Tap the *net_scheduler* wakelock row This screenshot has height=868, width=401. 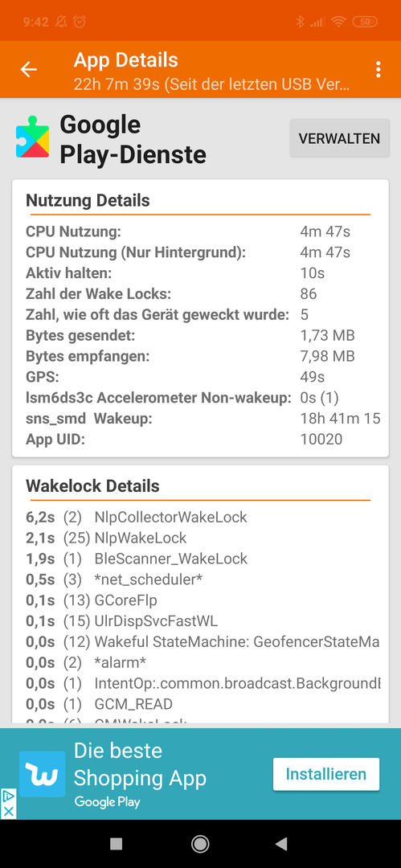click(201, 579)
